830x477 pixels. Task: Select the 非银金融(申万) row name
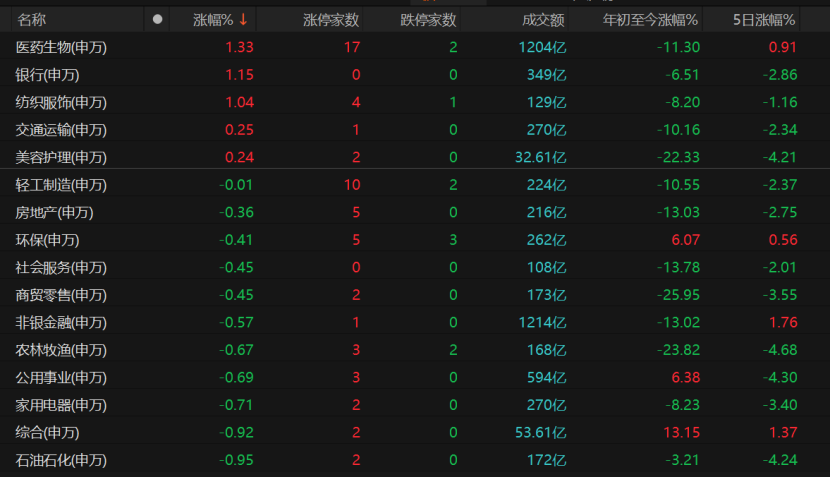[x=61, y=323]
